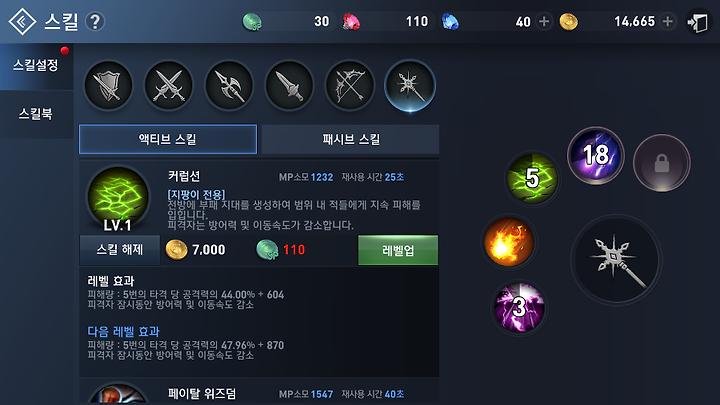This screenshot has height=405, width=720.
Task: Select the dagger weapon icon
Action: [289, 86]
